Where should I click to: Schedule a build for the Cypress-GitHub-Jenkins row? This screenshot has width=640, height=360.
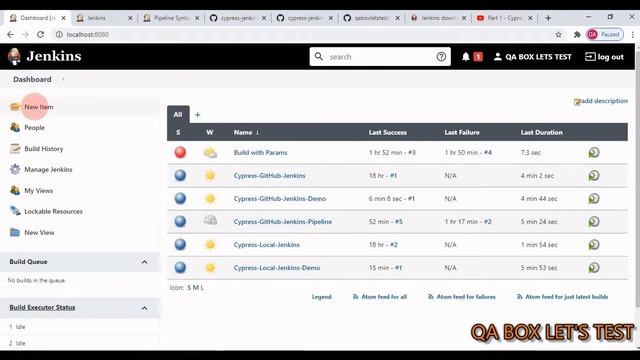point(594,176)
